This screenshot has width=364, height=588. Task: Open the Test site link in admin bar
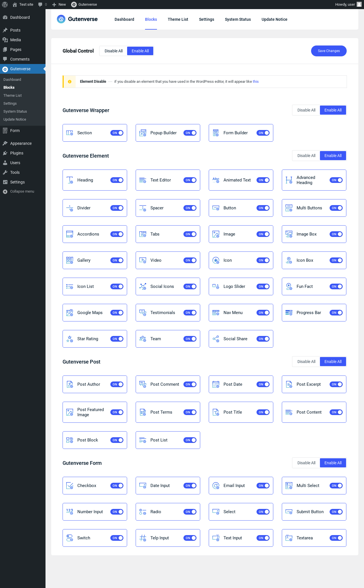pos(23,5)
